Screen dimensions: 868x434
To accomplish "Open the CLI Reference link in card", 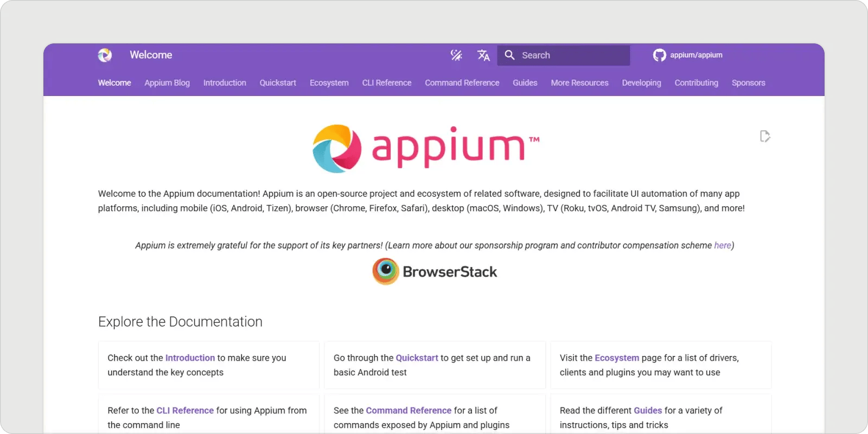I will [x=185, y=410].
